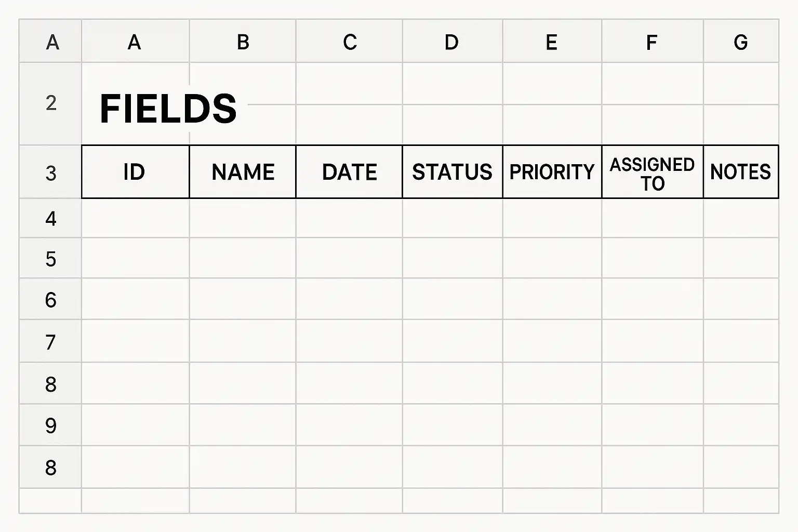Select row 6 header

pos(50,299)
